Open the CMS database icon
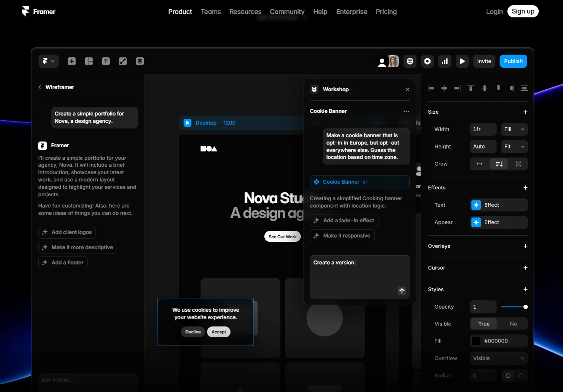563x392 pixels. click(140, 61)
